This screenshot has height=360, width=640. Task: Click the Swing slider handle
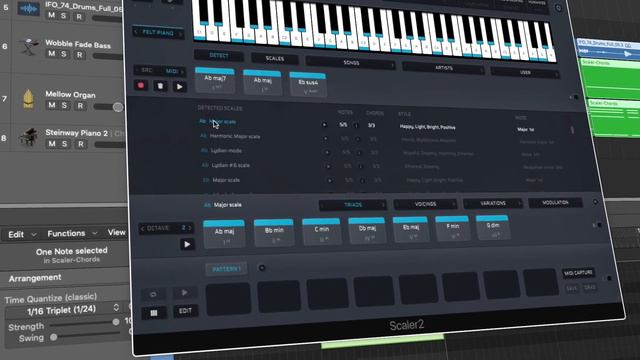click(53, 338)
